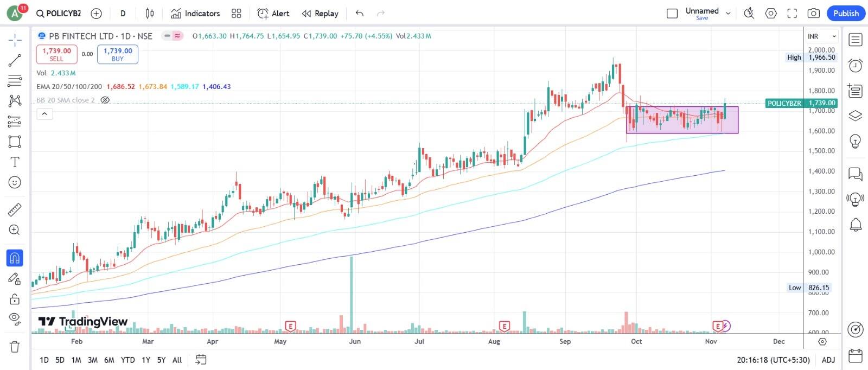Switch to the YTD time range
The width and height of the screenshot is (868, 370).
[x=127, y=360]
